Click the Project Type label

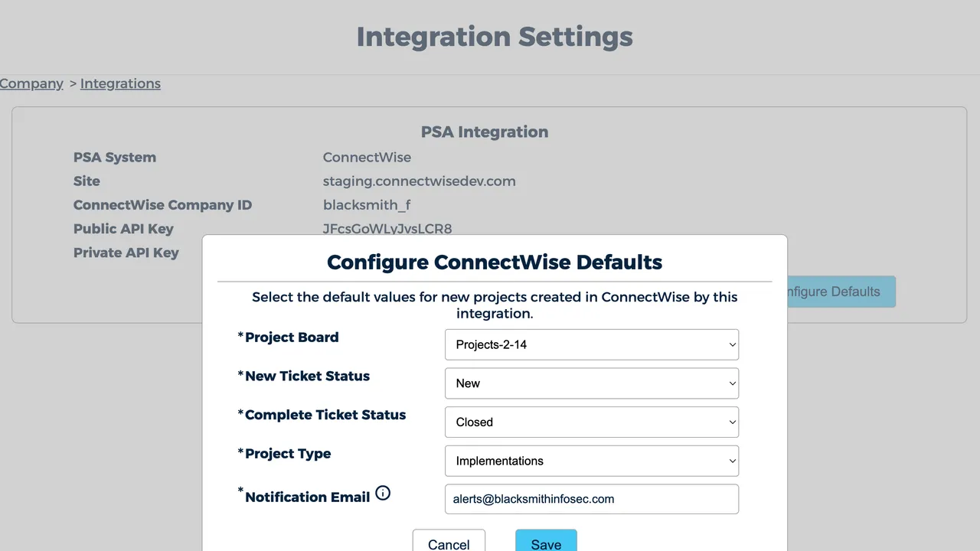pos(288,454)
